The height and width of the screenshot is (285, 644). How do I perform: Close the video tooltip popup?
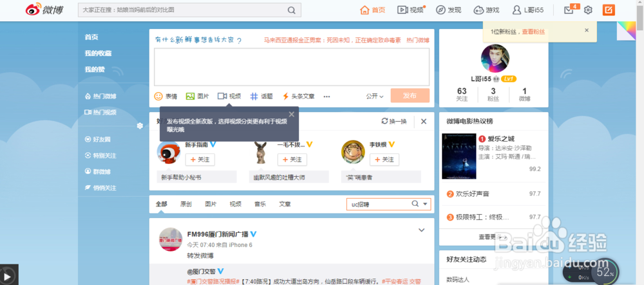pyautogui.click(x=292, y=115)
